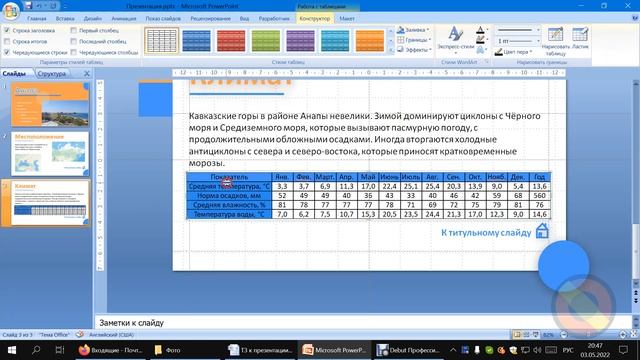640x360 pixels.
Task: Show hidden system tray icons
Action: click(453, 350)
